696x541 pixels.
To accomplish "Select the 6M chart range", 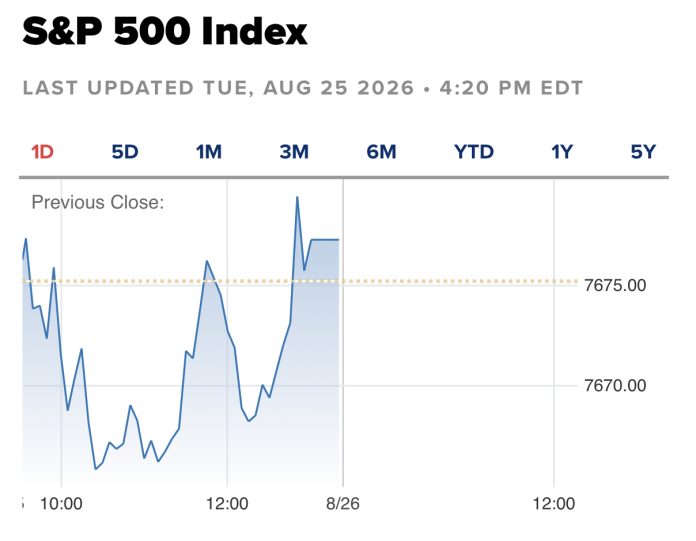I will [381, 152].
